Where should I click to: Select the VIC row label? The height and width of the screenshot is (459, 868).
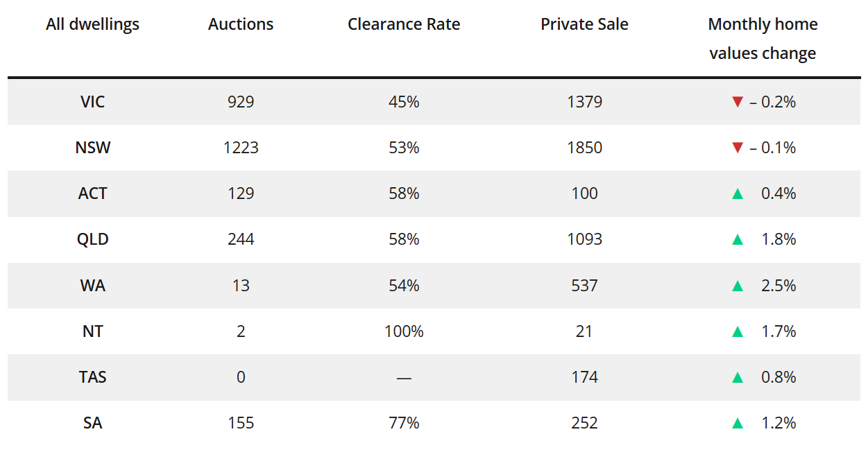pos(92,102)
